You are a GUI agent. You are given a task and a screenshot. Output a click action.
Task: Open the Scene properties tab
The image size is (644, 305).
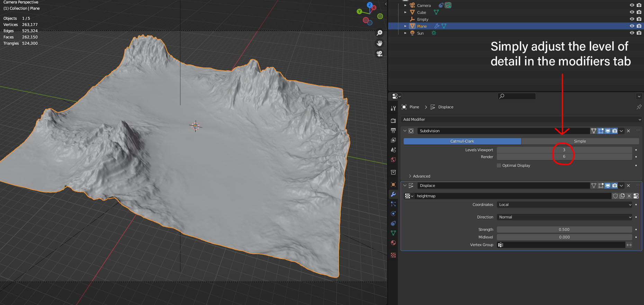pos(393,150)
